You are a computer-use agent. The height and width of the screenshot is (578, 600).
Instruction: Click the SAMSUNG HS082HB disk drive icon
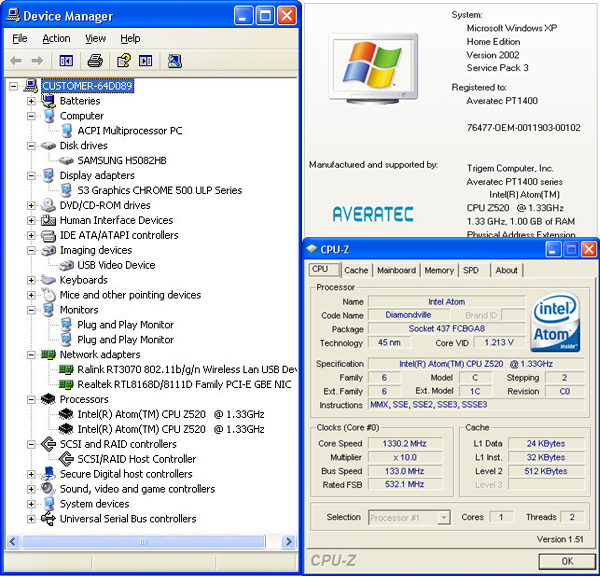pos(66,160)
